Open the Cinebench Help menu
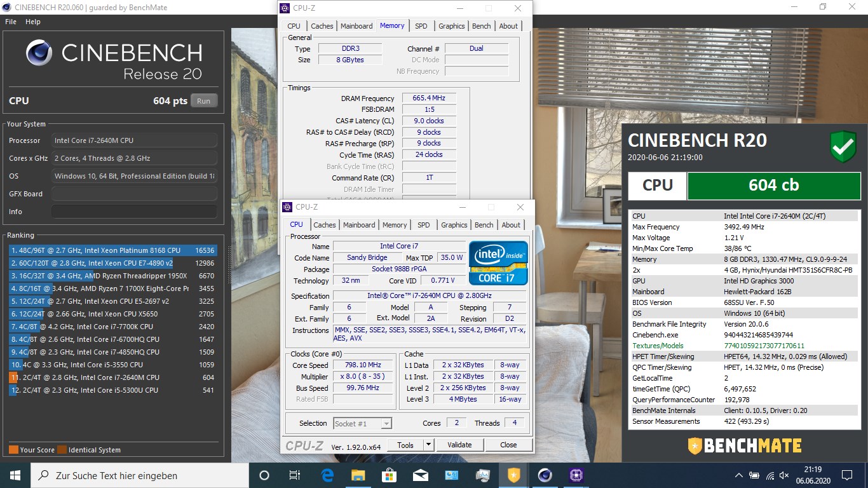This screenshot has width=868, height=488. coord(32,22)
